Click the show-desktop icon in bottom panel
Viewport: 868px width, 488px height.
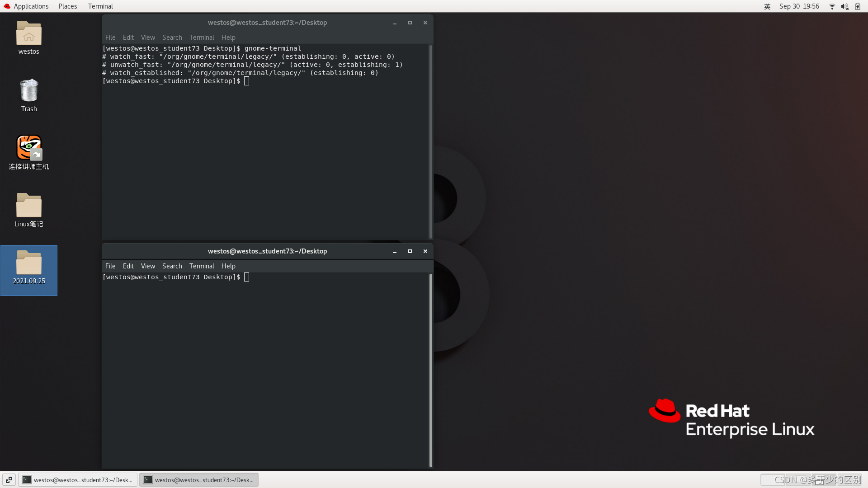[x=9, y=480]
